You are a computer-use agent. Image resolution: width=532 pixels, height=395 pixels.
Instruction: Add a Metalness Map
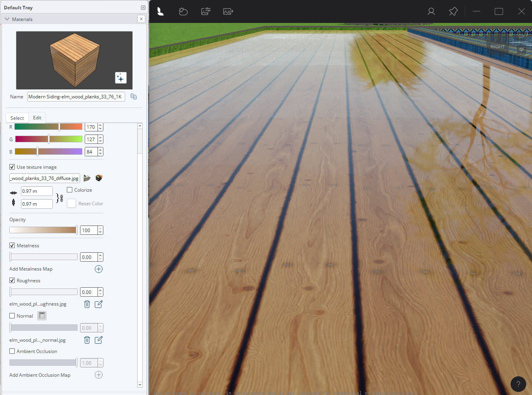98,269
